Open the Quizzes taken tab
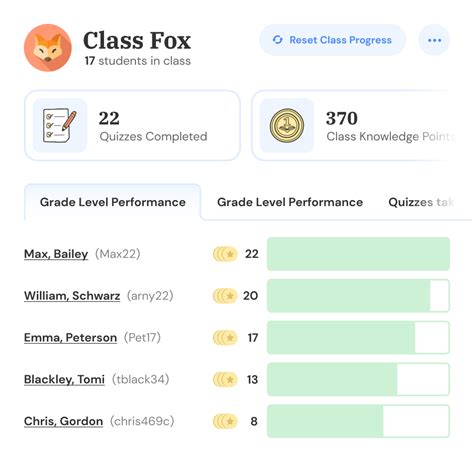 click(421, 202)
